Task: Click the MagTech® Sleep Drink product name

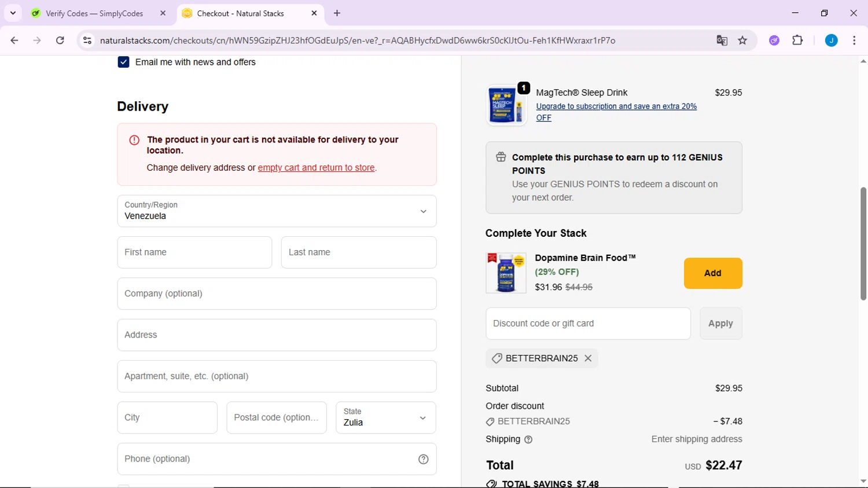Action: [582, 93]
